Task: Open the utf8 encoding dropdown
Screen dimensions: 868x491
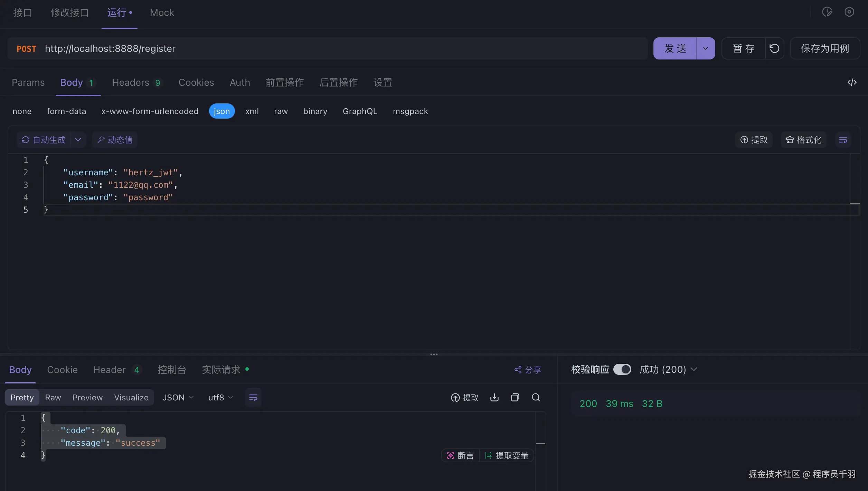Action: tap(220, 397)
